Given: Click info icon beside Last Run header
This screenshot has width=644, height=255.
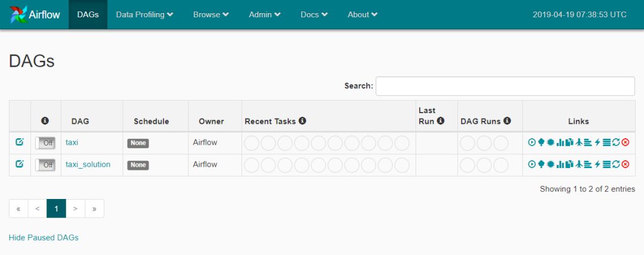Looking at the screenshot, I should pos(441,121).
